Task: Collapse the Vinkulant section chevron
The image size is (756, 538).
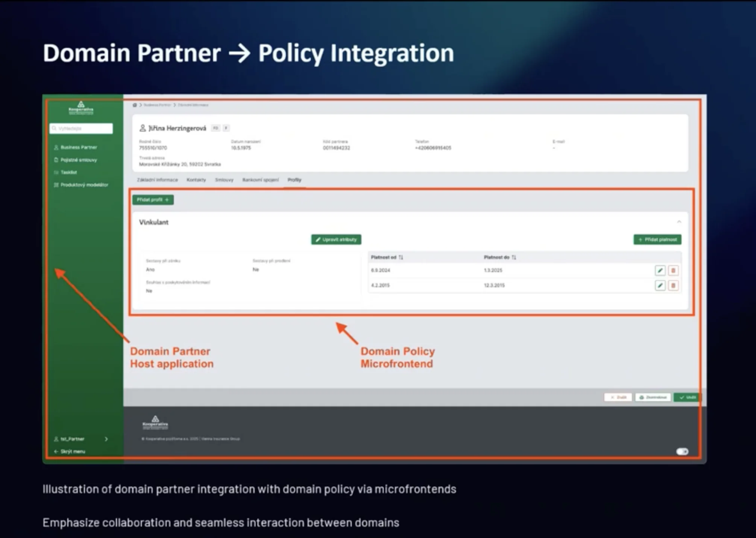Action: click(679, 222)
